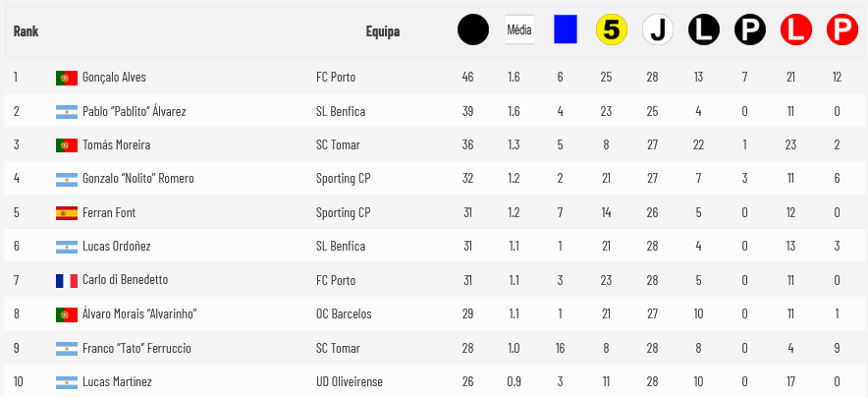The image size is (868, 397).
Task: Click the black circle goals column icon
Action: (x=472, y=30)
